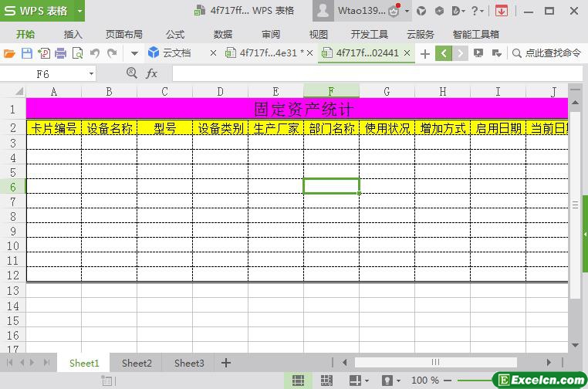This screenshot has height=389, width=588.
Task: Close the 云文档 tab
Action: (213, 53)
